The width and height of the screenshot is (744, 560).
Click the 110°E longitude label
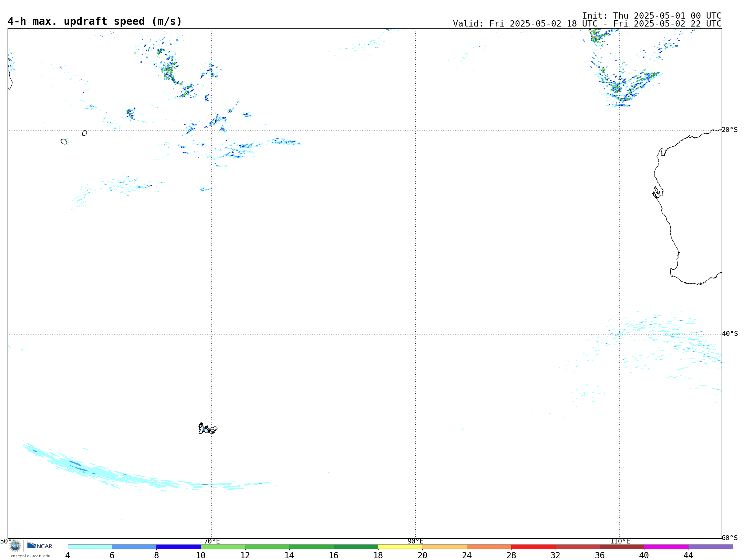(x=620, y=541)
